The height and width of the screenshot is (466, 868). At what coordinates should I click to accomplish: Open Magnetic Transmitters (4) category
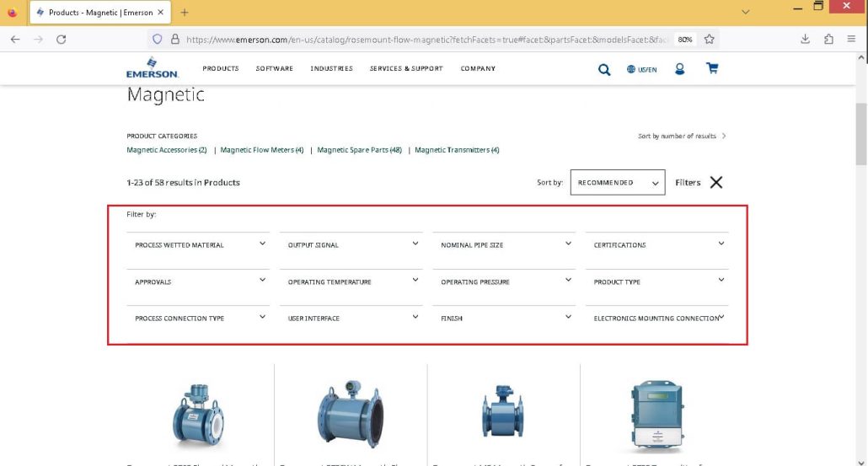tap(457, 150)
